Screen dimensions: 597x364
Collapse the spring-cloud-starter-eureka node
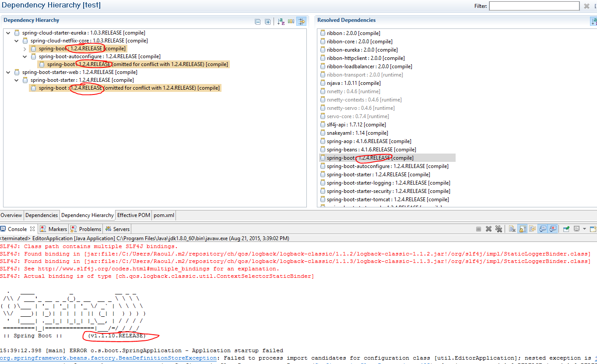click(8, 33)
